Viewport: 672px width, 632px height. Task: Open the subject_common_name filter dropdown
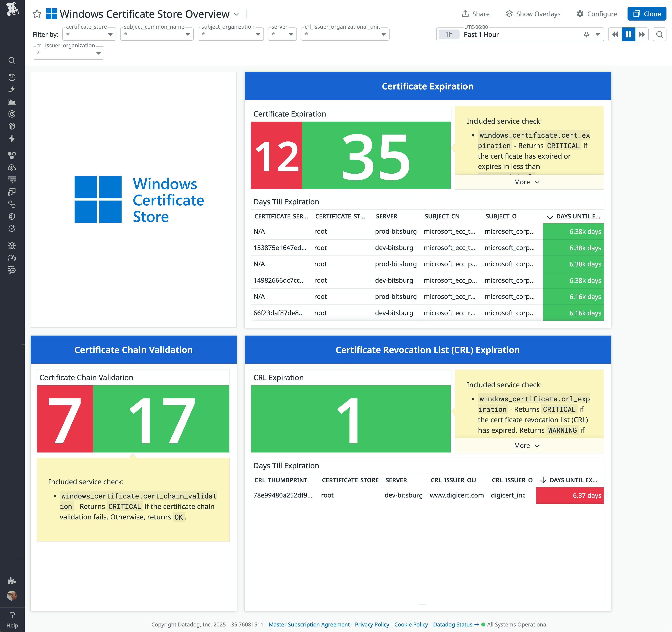tap(157, 34)
